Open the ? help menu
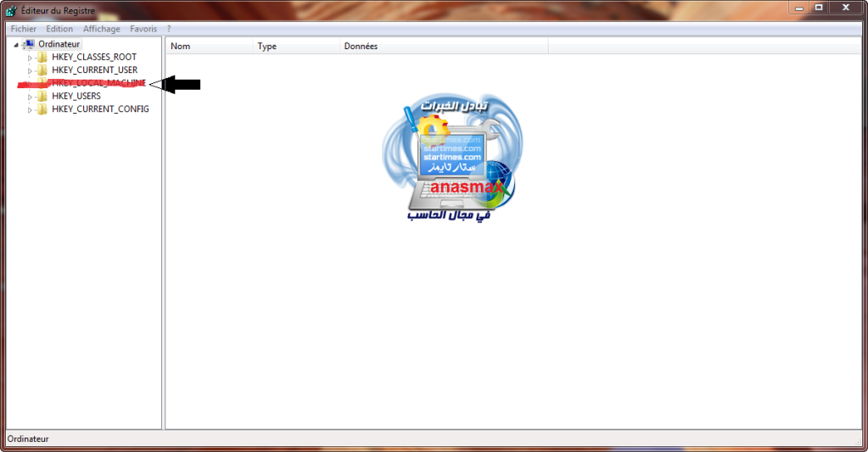Screen dimensions: 868x452 169,29
